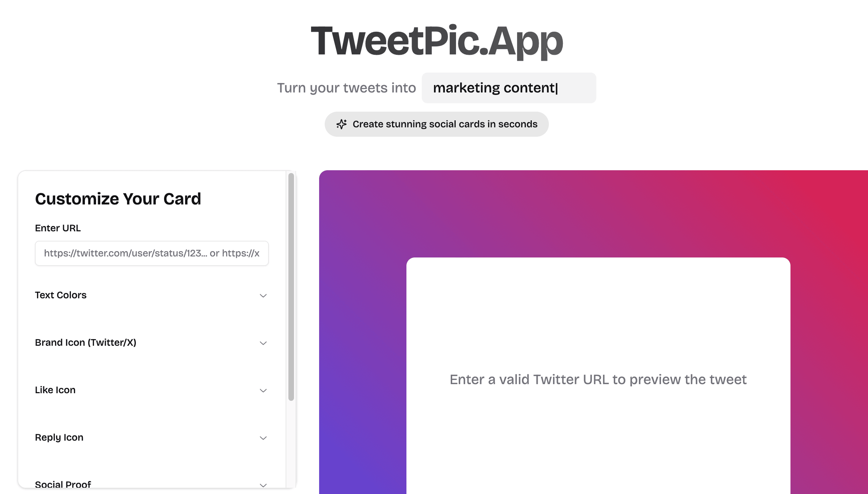868x494 pixels.
Task: Expand the Brand Icon (Twitter/X) section
Action: pyautogui.click(x=152, y=343)
